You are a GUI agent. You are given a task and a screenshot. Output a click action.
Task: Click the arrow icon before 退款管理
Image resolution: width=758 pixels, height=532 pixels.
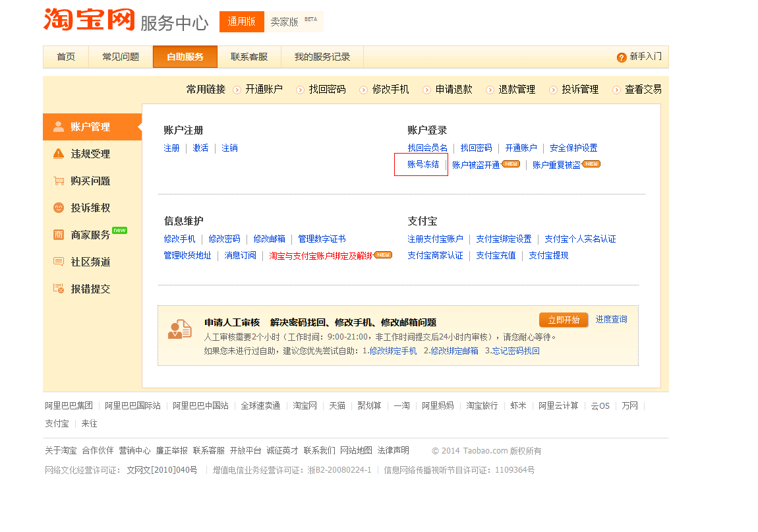coord(490,90)
